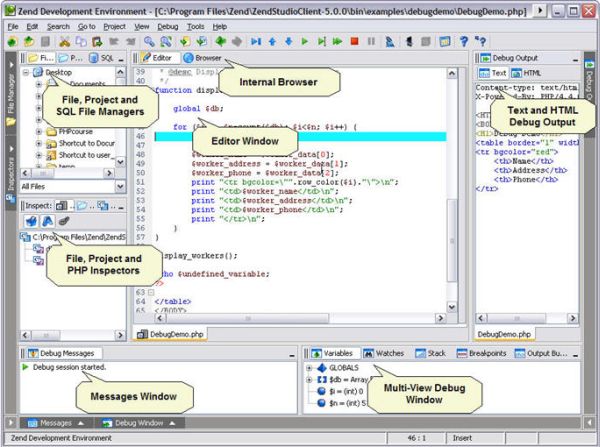Toggle the Debug Window panel button
600x447 pixels.
(137, 423)
